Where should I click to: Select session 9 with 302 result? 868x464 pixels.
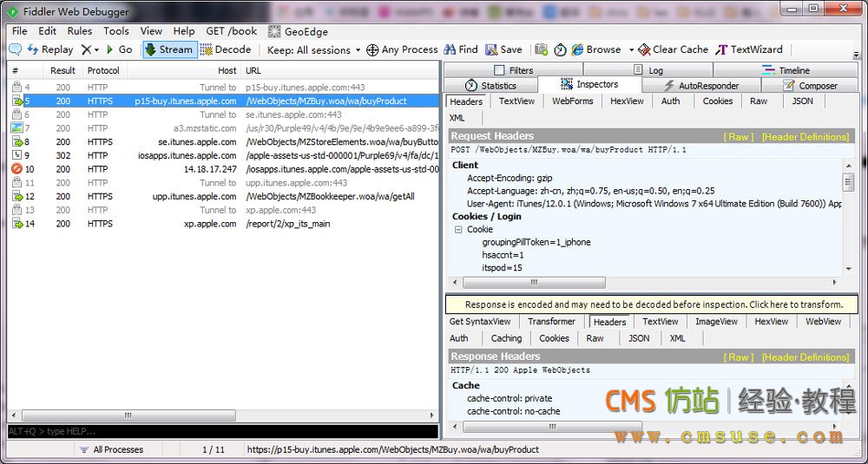[224, 155]
